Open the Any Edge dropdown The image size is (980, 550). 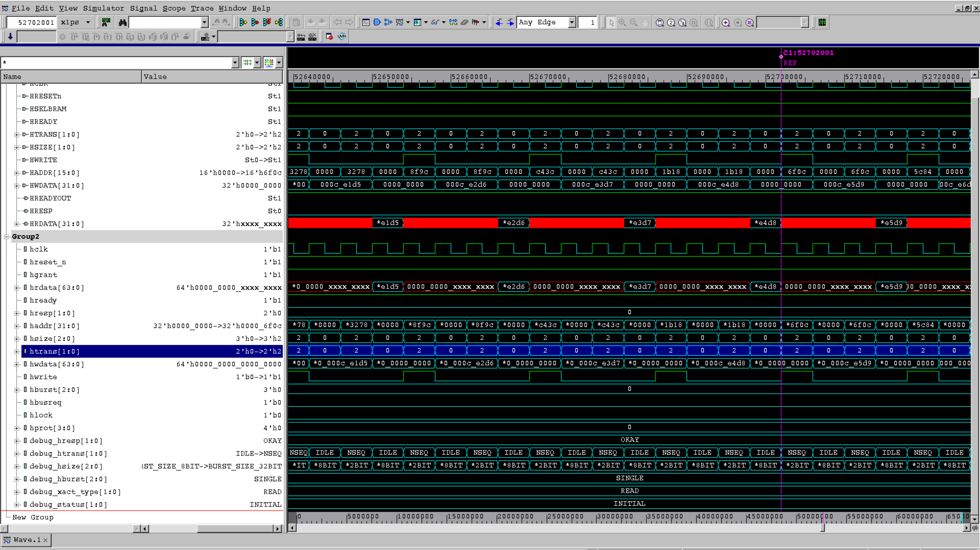(571, 22)
